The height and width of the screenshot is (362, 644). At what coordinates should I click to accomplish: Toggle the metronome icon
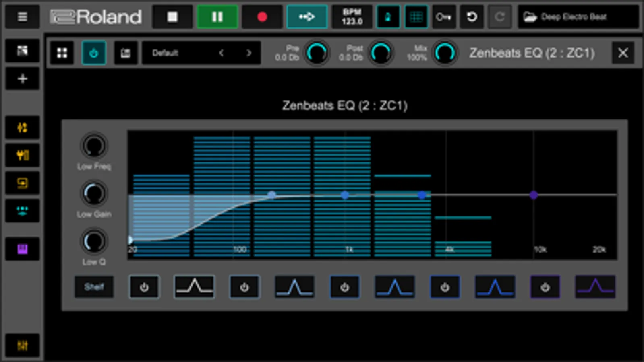388,17
